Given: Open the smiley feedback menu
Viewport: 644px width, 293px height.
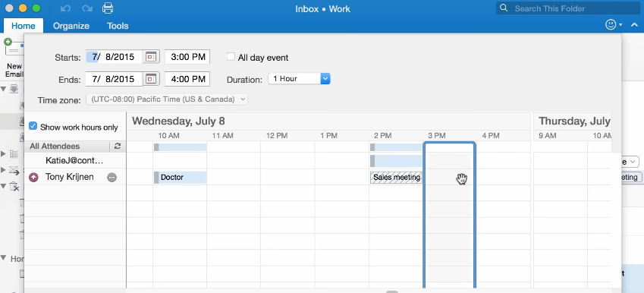Looking at the screenshot, I should point(614,24).
